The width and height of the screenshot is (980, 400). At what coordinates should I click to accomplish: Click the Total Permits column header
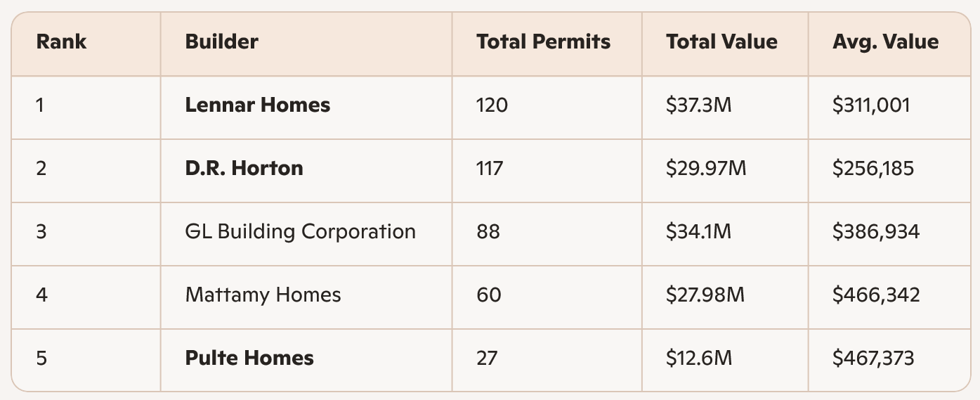(x=543, y=42)
